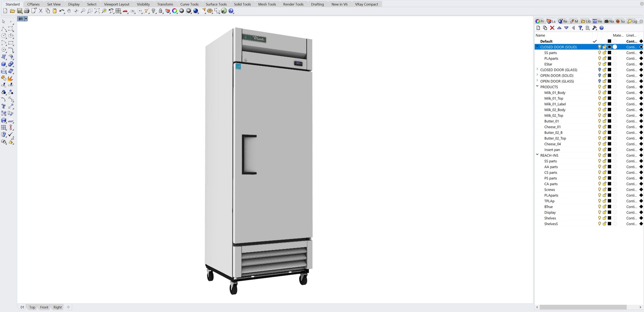Select the Polyline tool in left toolbar
Screen dimensions: 644x312
pyautogui.click(x=4, y=29)
